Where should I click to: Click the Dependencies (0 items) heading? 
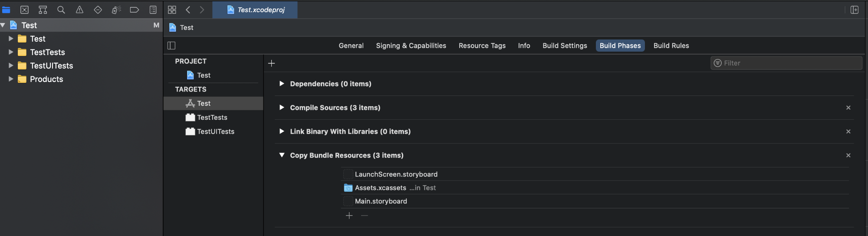pos(331,84)
